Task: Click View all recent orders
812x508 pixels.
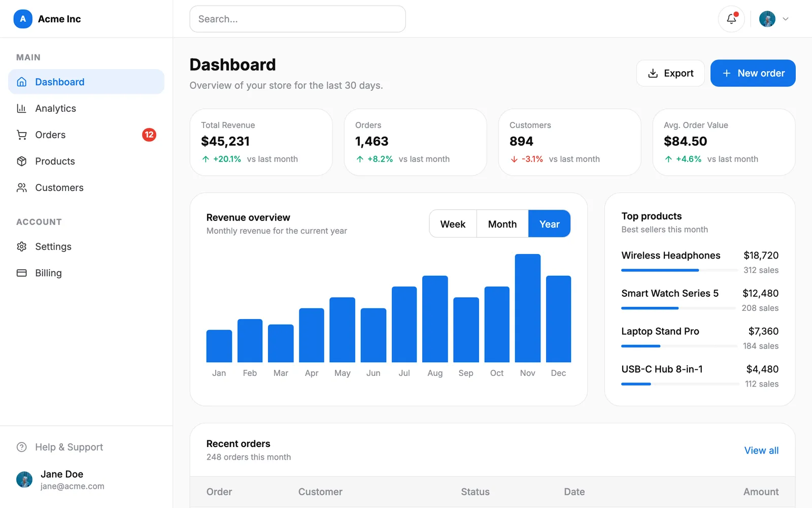Action: [x=761, y=451]
